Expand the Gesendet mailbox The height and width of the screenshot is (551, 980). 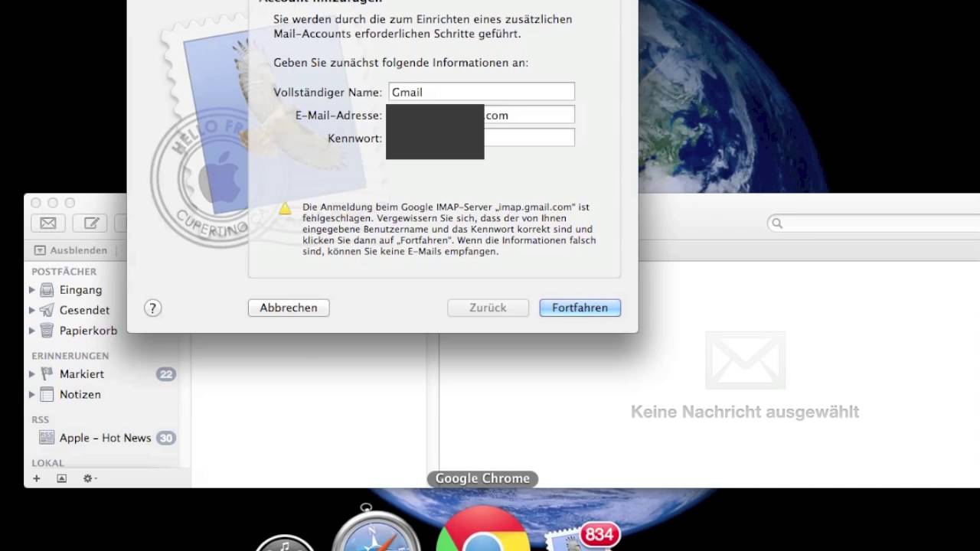[x=32, y=310]
